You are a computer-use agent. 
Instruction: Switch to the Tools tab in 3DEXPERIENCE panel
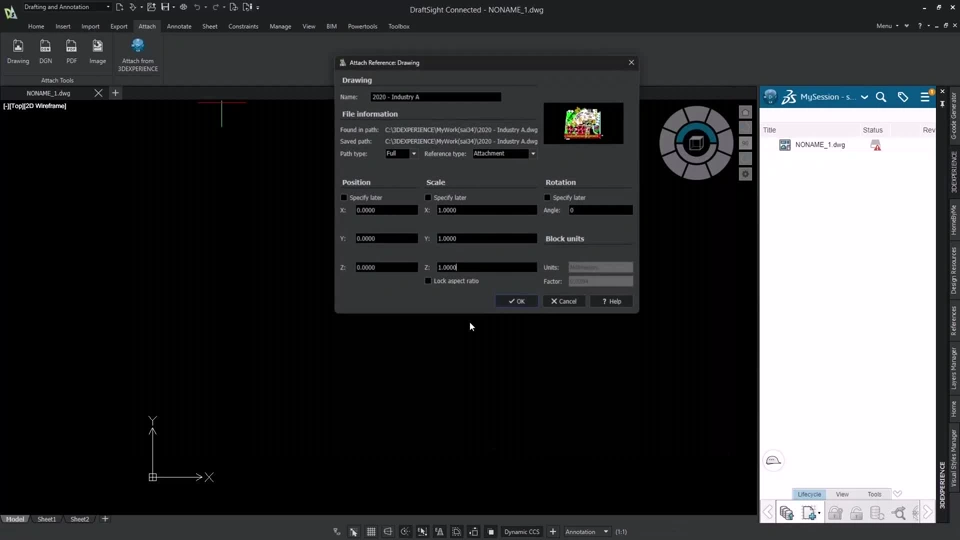click(874, 494)
